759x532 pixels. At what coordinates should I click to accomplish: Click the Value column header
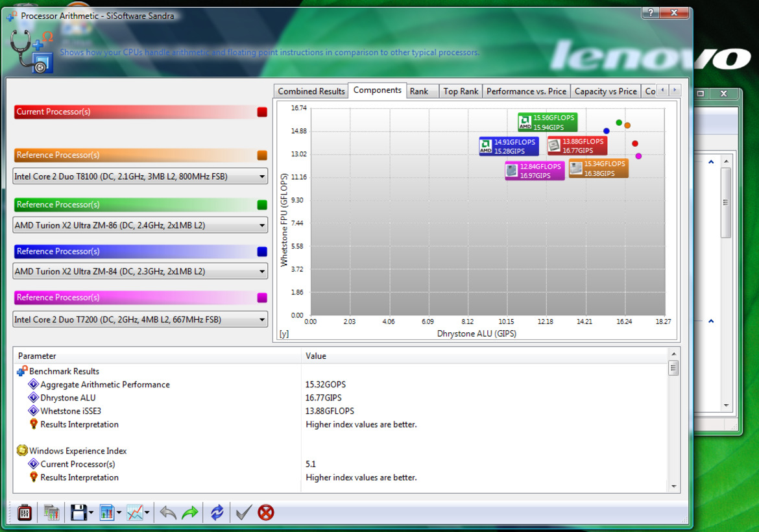coord(484,356)
